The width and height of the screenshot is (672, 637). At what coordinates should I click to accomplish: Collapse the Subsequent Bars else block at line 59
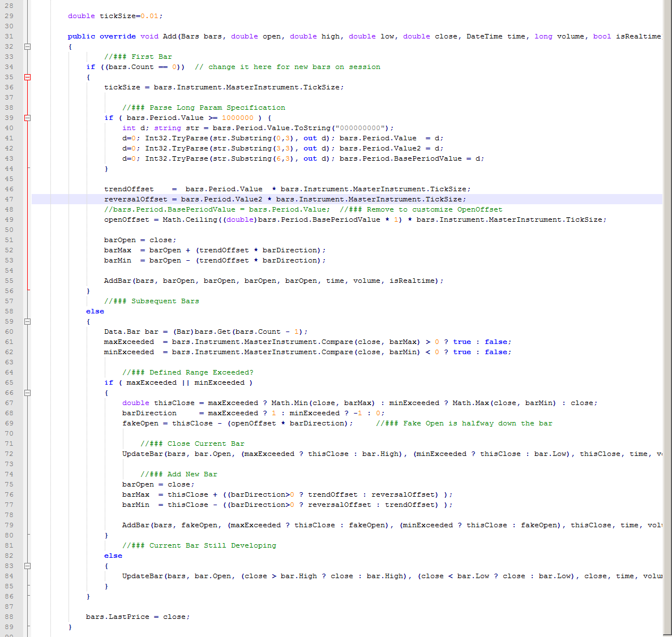(27, 321)
